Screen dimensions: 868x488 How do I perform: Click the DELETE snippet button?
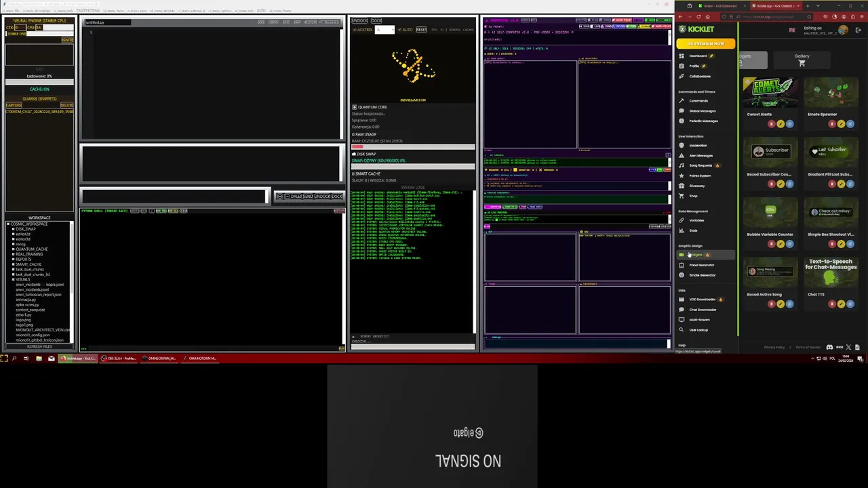66,105
